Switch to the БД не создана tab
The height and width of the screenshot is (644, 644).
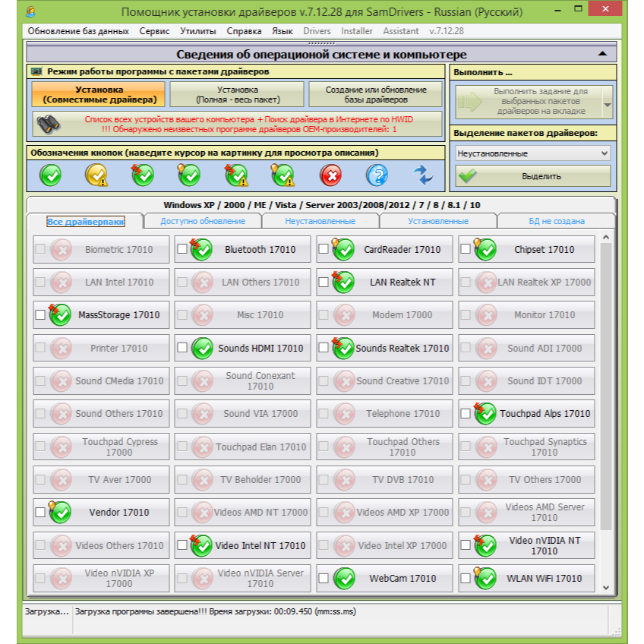point(557,221)
